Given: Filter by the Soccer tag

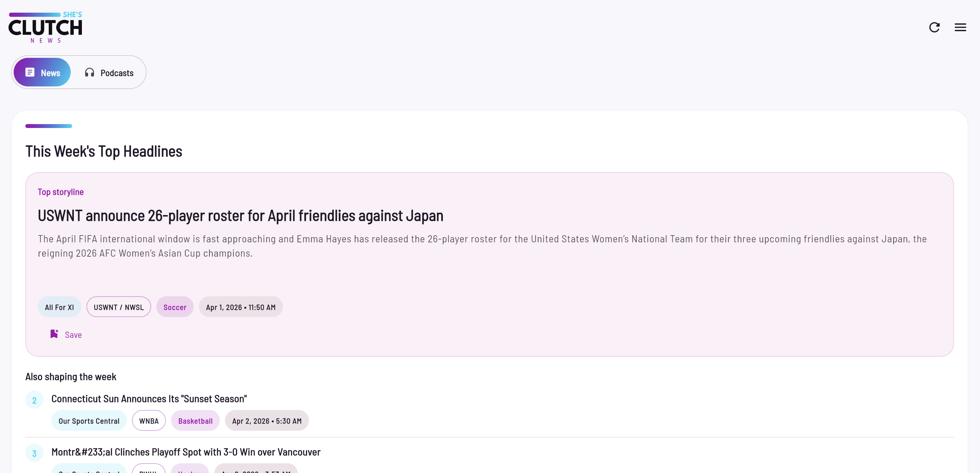Looking at the screenshot, I should (x=175, y=307).
